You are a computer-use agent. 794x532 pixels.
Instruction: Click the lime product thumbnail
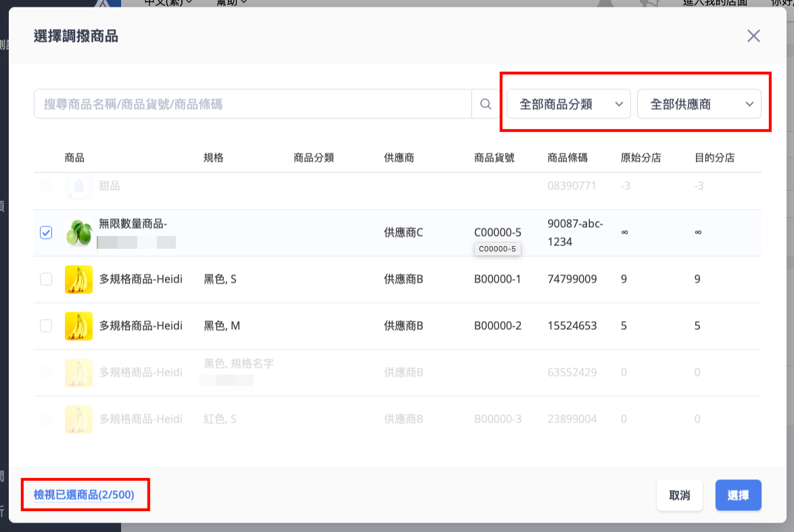pyautogui.click(x=78, y=233)
